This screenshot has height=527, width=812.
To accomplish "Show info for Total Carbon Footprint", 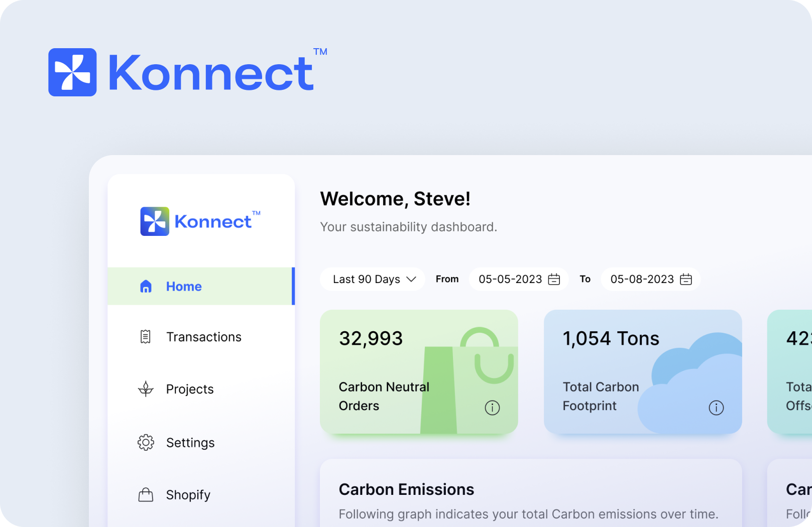I will 716,408.
